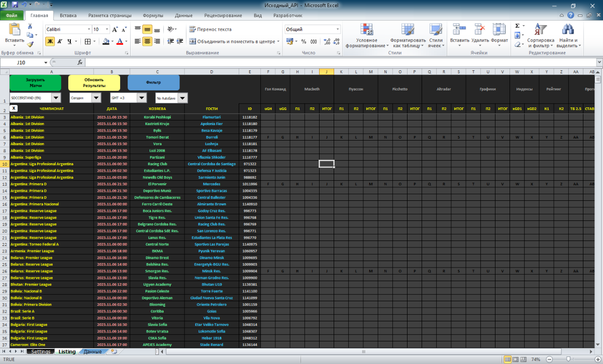Click the Cut scissors icon
The width and height of the screenshot is (603, 364).
[30, 26]
